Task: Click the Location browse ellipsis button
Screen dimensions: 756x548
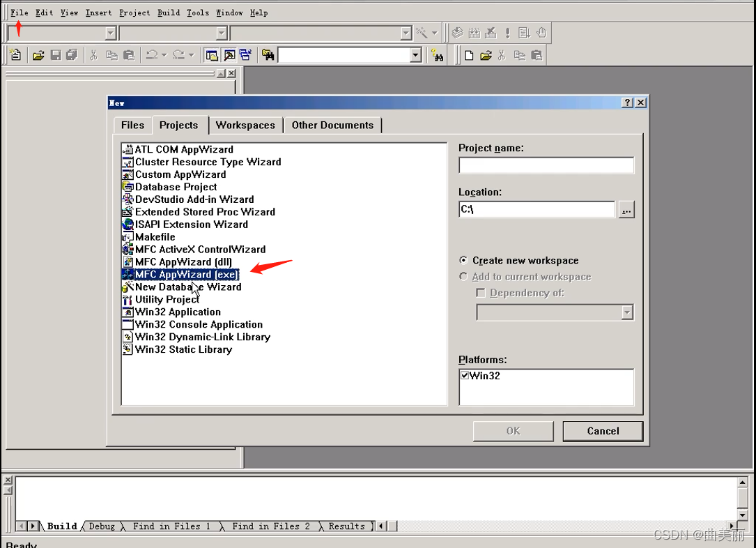Action: (x=626, y=210)
